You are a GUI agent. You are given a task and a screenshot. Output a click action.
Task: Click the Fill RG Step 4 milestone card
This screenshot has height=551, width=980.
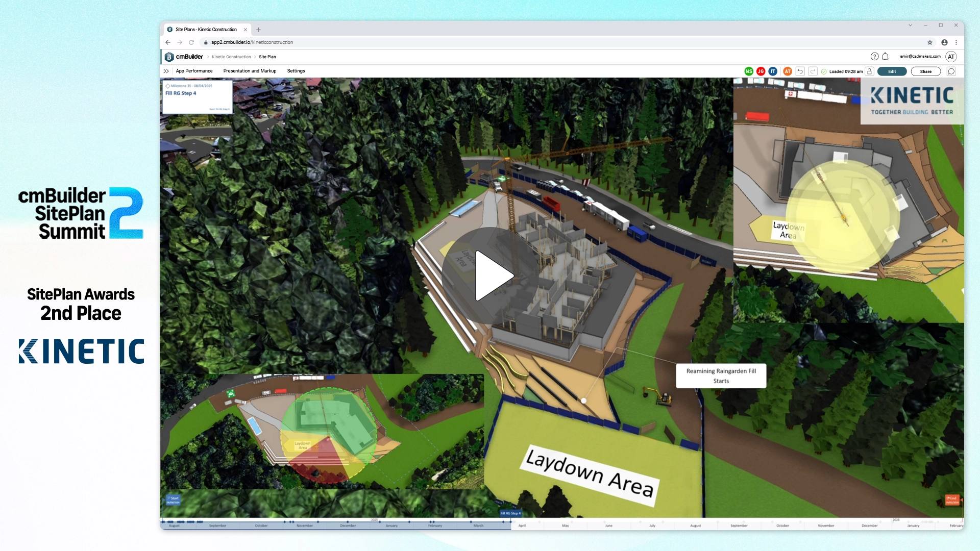click(x=197, y=97)
